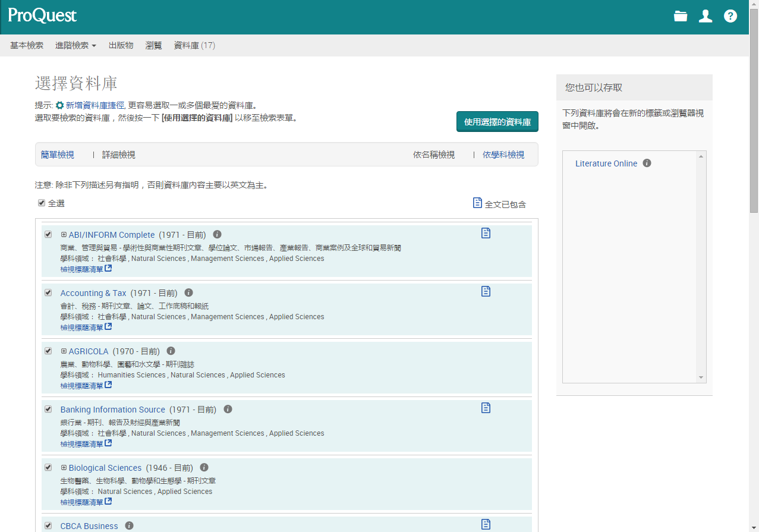Show info icon for CBCA Business
Screen dimensions: 759x532
click(130, 525)
